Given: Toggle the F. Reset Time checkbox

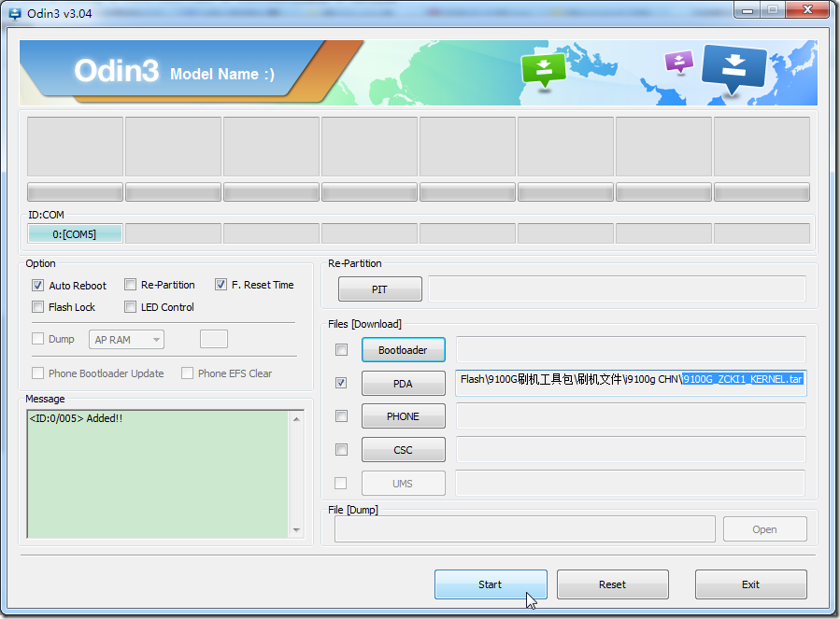Looking at the screenshot, I should click(221, 285).
